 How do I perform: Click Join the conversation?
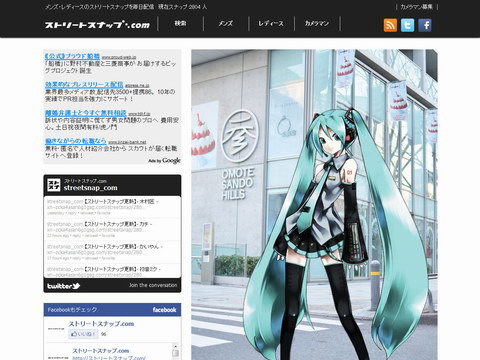[153, 285]
